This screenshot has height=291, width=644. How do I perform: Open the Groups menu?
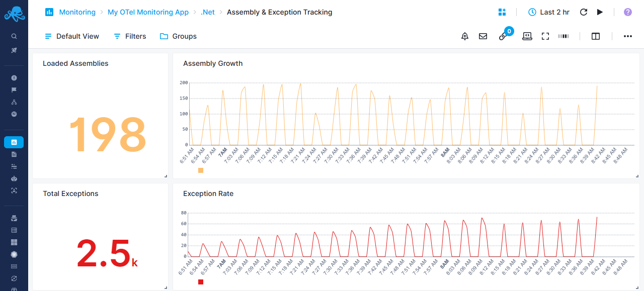pos(178,36)
